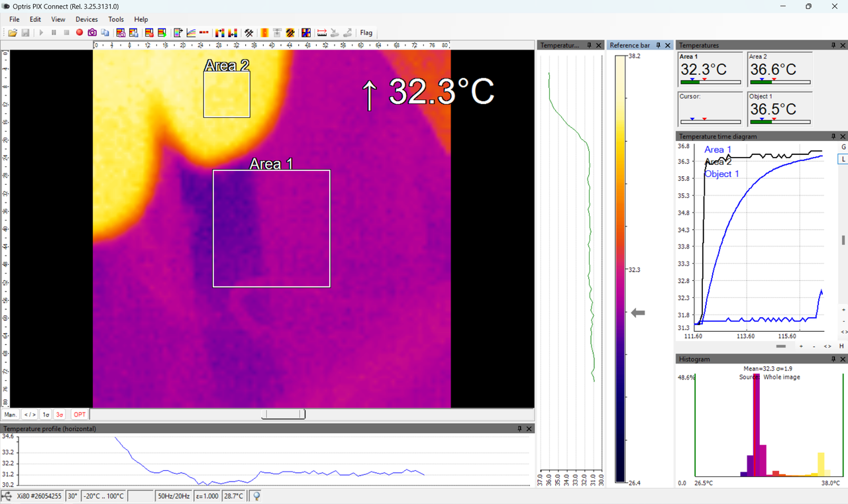Click the multicolor quadrant palette toolbar icon

[306, 32]
